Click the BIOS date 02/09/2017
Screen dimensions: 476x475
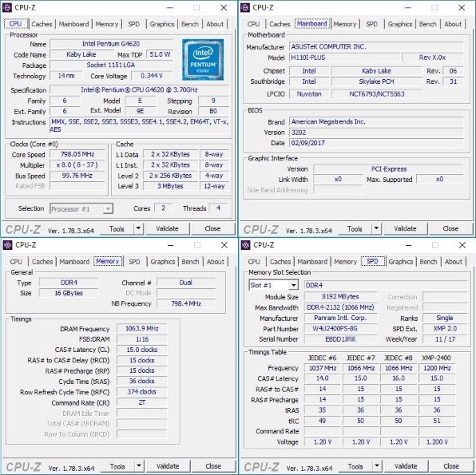[x=376, y=143]
